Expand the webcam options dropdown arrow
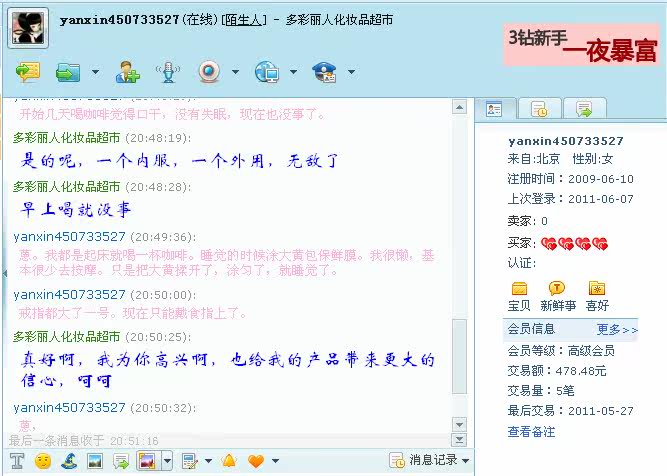This screenshot has width=667, height=476. tap(235, 72)
